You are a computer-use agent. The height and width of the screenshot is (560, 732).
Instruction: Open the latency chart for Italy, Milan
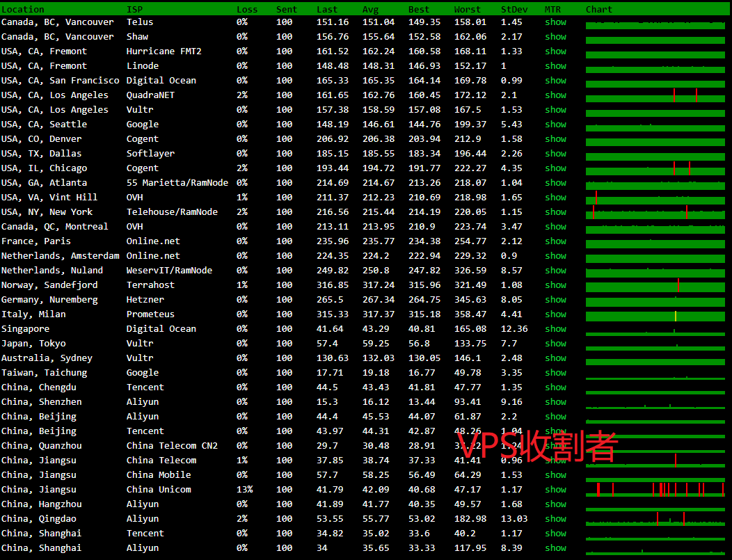(655, 316)
